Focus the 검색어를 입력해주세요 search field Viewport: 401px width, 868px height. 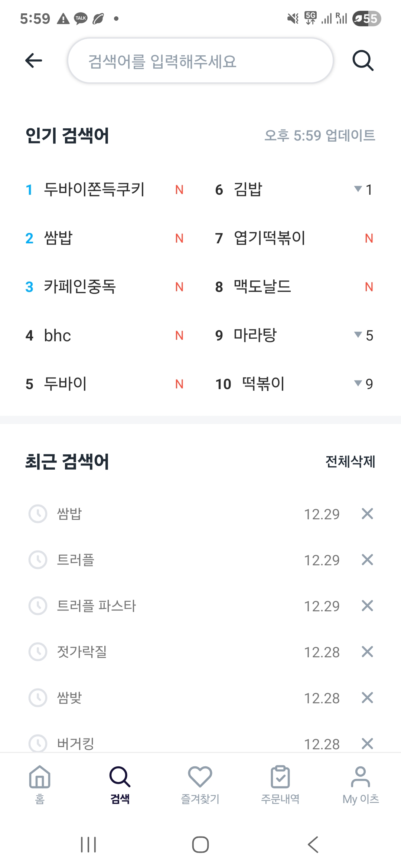[200, 61]
